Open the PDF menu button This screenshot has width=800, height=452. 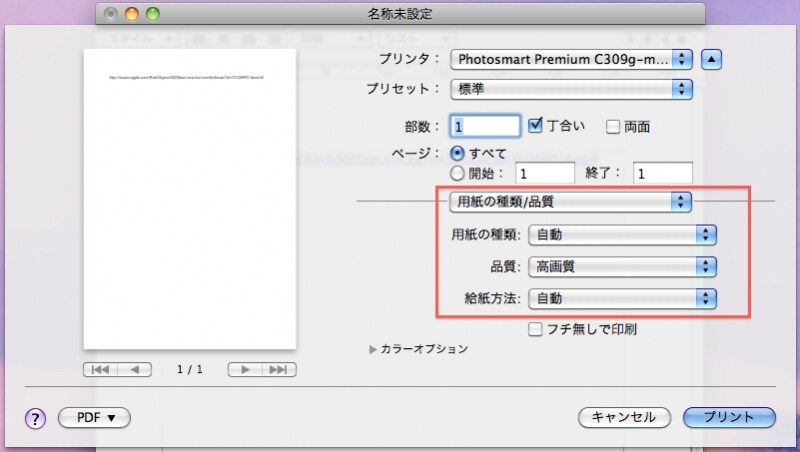95,418
